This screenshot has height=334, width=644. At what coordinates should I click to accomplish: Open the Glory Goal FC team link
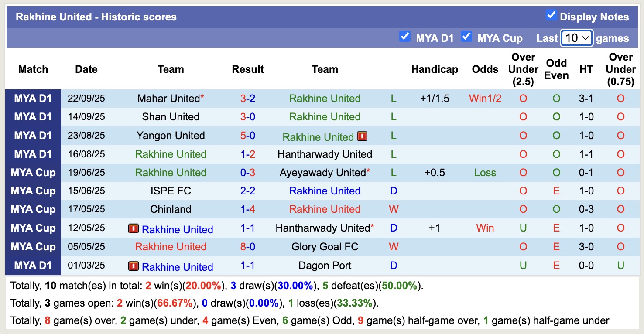point(325,247)
